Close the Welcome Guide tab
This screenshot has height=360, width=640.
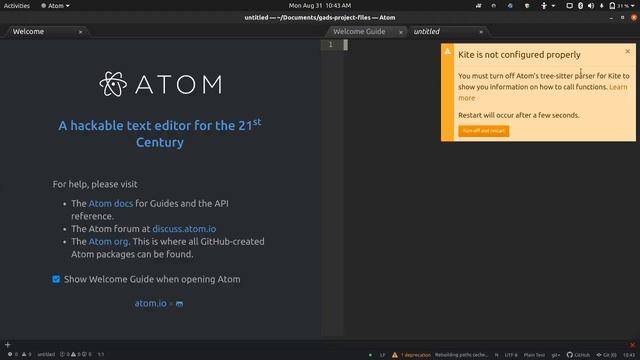(401, 32)
